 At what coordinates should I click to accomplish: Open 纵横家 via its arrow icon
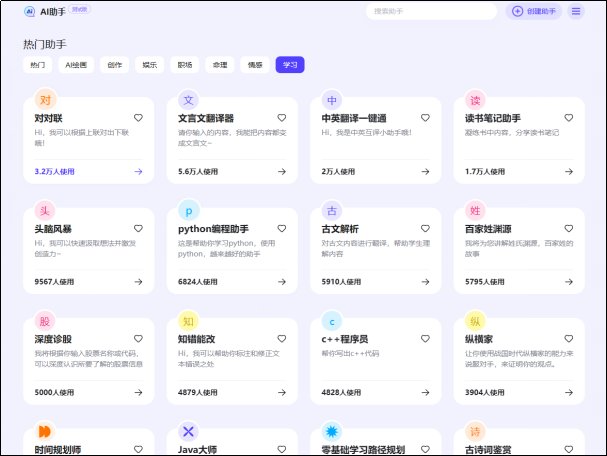point(569,393)
